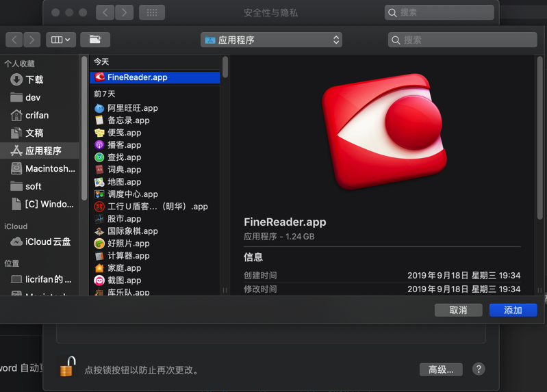
Task: Click sidebar scrollbar
Action: 84,129
